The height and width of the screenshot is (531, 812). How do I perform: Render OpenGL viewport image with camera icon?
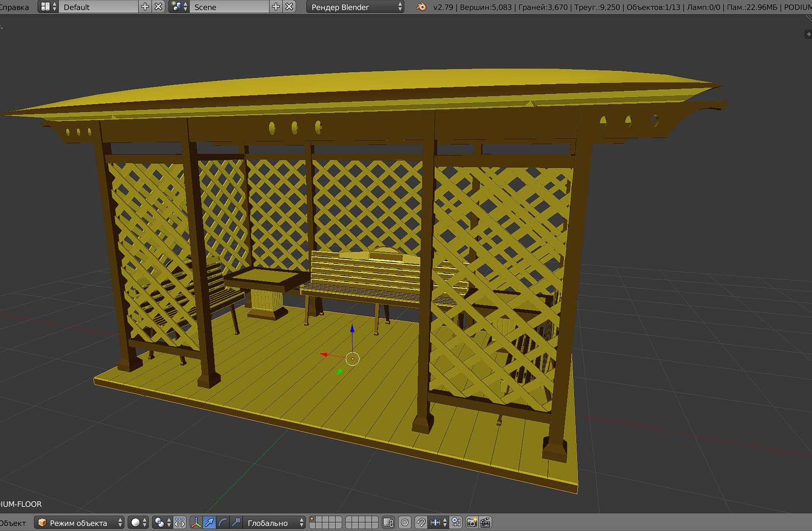click(x=472, y=523)
